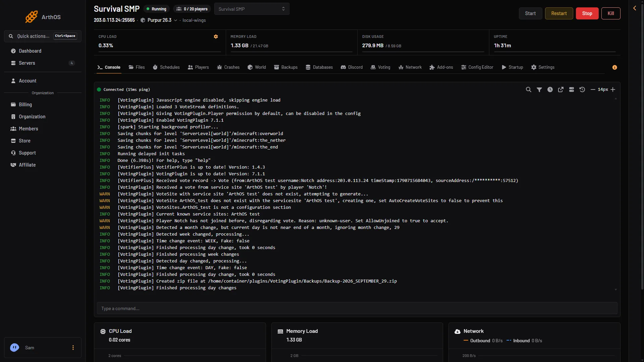Focus the Type a command input
The height and width of the screenshot is (362, 644).
click(x=357, y=308)
